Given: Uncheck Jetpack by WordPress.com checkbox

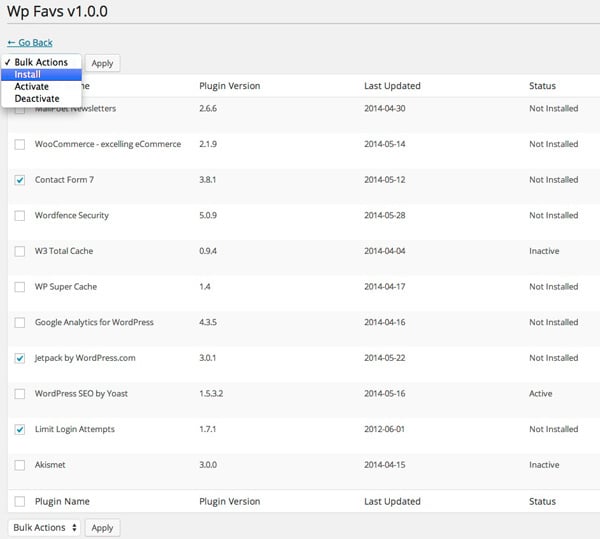Looking at the screenshot, I should pos(20,358).
